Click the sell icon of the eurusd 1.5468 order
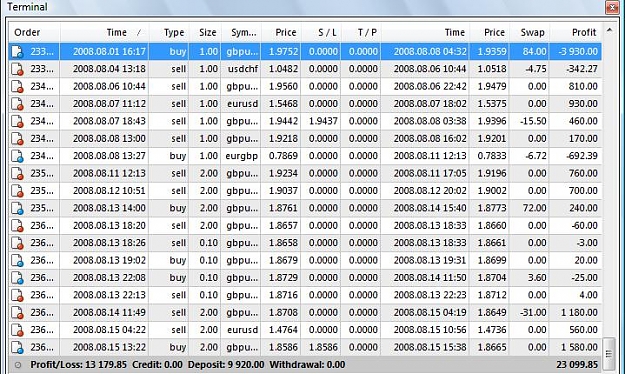This screenshot has height=374, width=625. [17, 104]
